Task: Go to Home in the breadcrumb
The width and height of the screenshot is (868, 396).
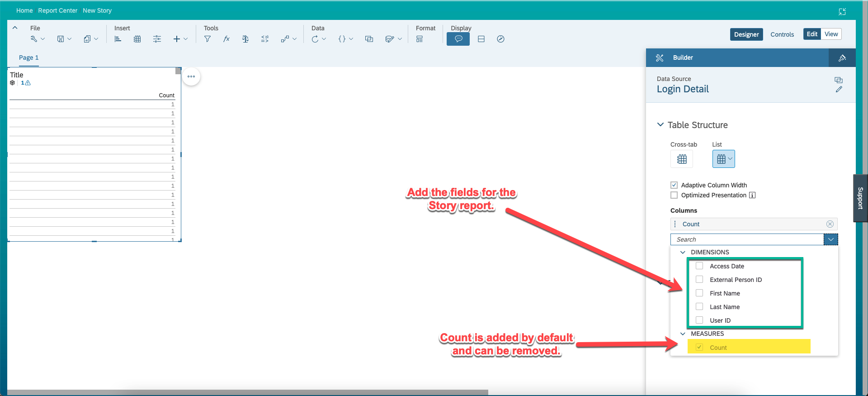Action: point(24,10)
